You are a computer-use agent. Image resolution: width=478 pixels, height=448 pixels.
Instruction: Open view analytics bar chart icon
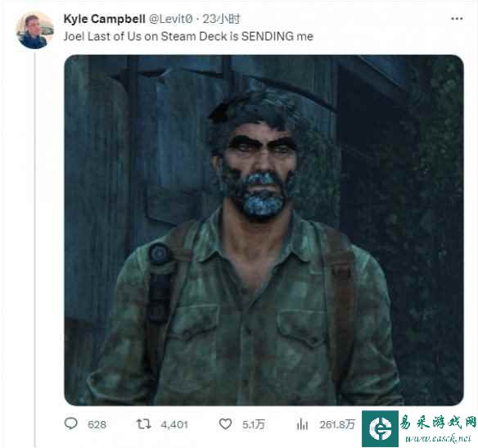click(302, 424)
